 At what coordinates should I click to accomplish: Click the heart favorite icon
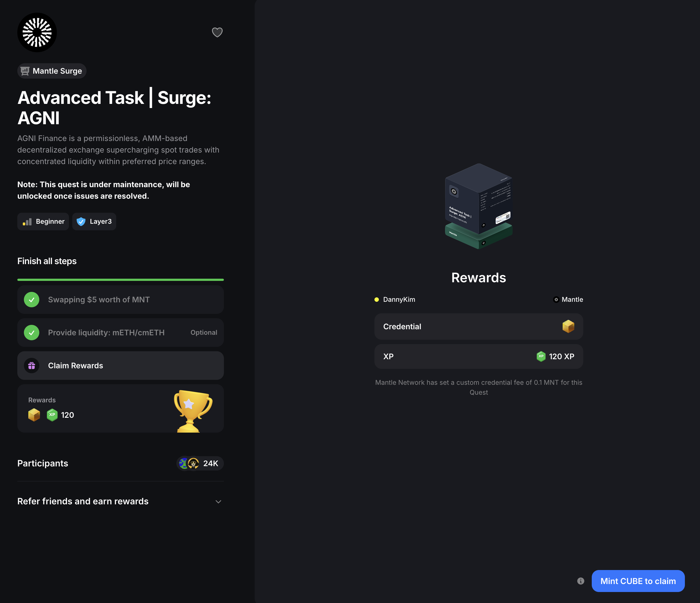click(x=217, y=32)
